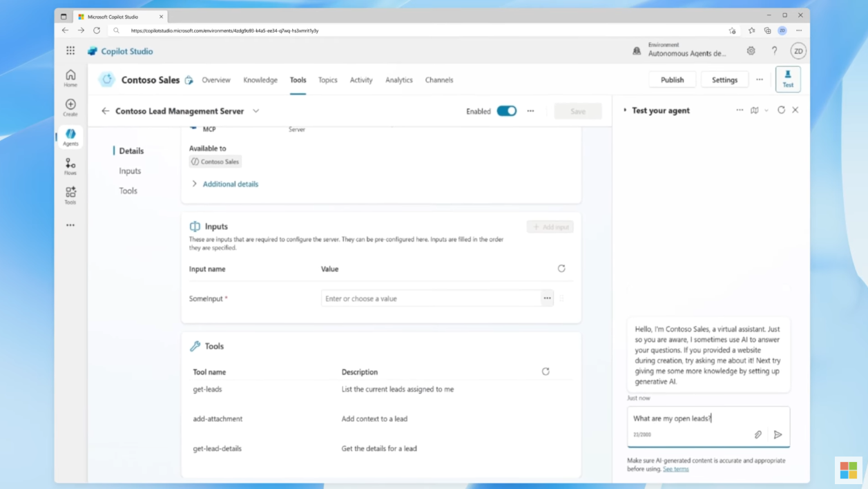Image resolution: width=868 pixels, height=489 pixels.
Task: Click the Publish button
Action: (x=672, y=79)
